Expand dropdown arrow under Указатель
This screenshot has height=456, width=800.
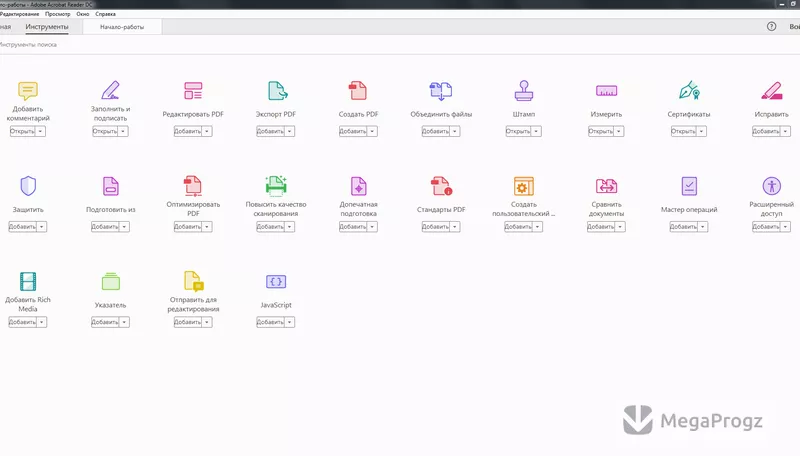point(124,322)
